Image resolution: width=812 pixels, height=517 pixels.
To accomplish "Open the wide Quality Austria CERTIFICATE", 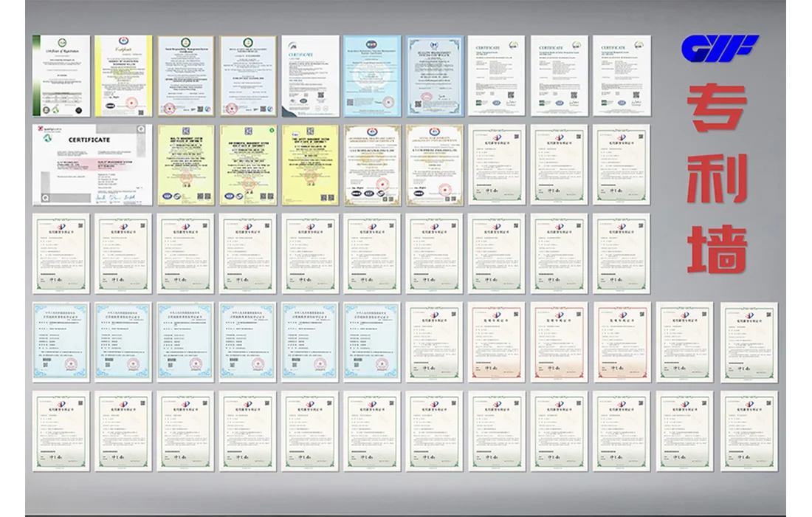I will [x=92, y=165].
